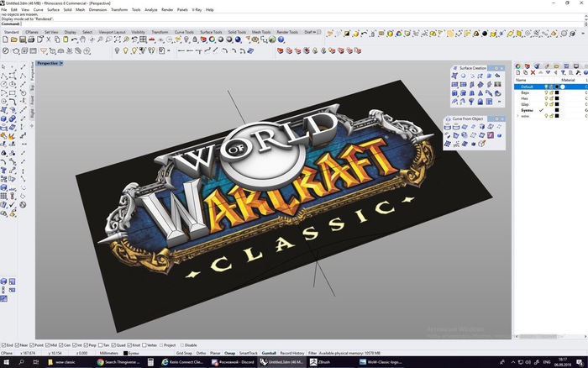Expand the wow layer tree arrow
The width and height of the screenshot is (588, 368).
(517, 116)
